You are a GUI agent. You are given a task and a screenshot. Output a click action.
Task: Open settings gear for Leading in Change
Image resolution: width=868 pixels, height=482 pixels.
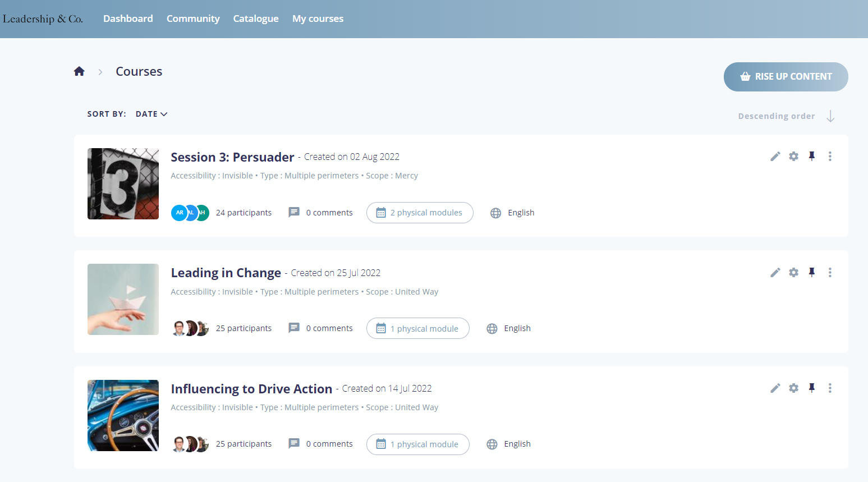pyautogui.click(x=793, y=272)
